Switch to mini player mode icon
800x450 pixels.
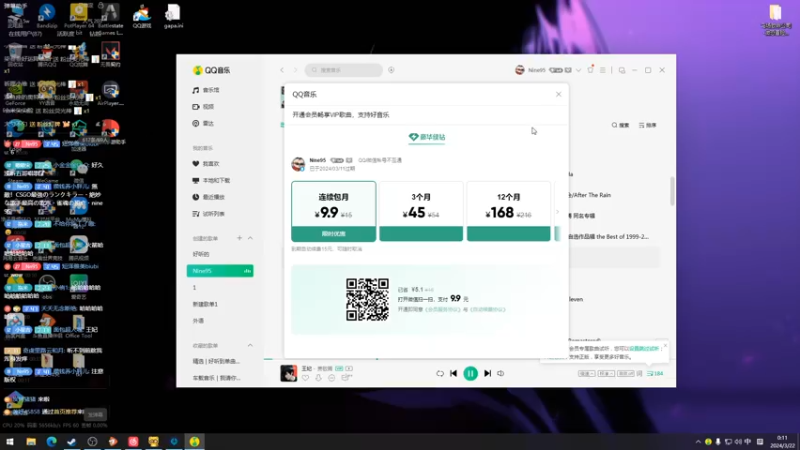pyautogui.click(x=621, y=70)
